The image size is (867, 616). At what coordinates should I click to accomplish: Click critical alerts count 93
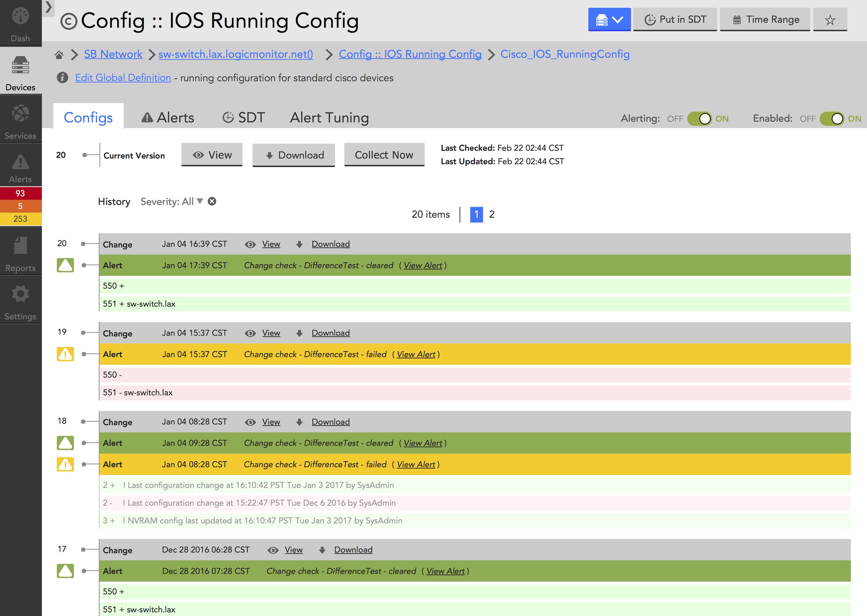(21, 194)
